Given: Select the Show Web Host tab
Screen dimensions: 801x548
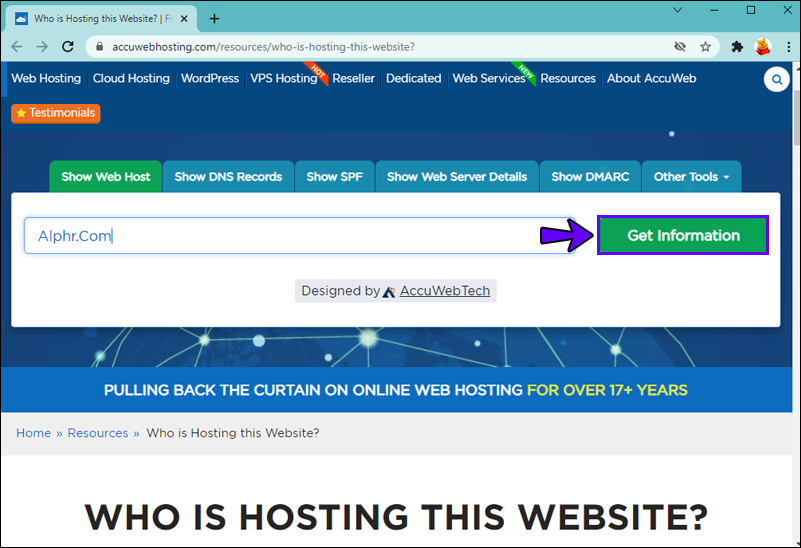Looking at the screenshot, I should [x=106, y=177].
